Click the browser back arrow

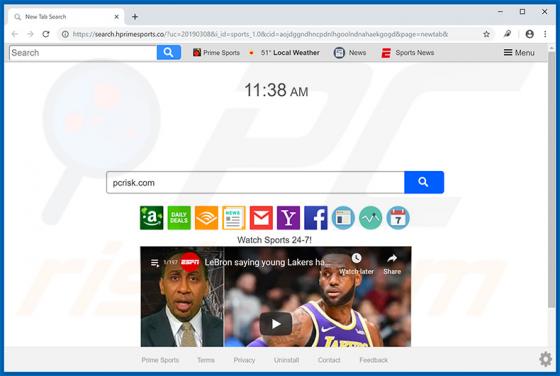click(15, 34)
